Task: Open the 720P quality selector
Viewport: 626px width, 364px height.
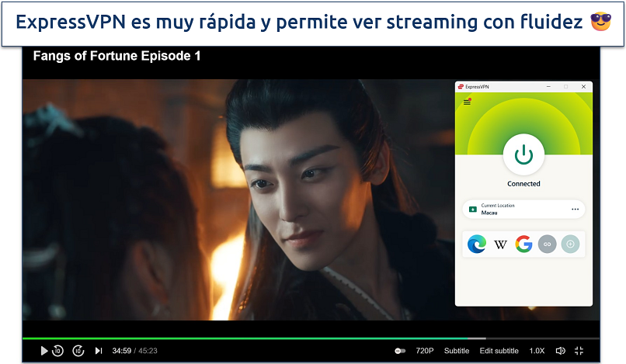Action: pos(425,351)
